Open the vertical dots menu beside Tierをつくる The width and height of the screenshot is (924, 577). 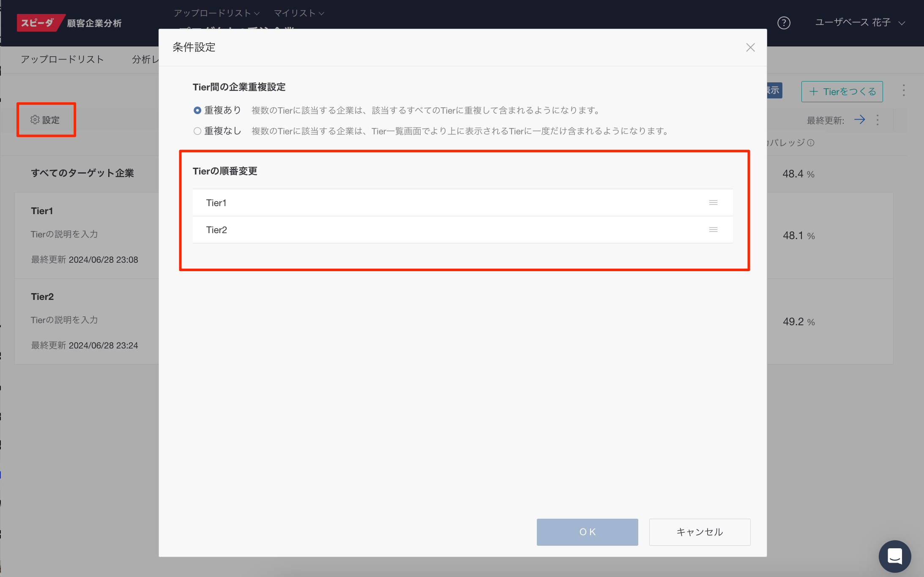[x=903, y=91]
